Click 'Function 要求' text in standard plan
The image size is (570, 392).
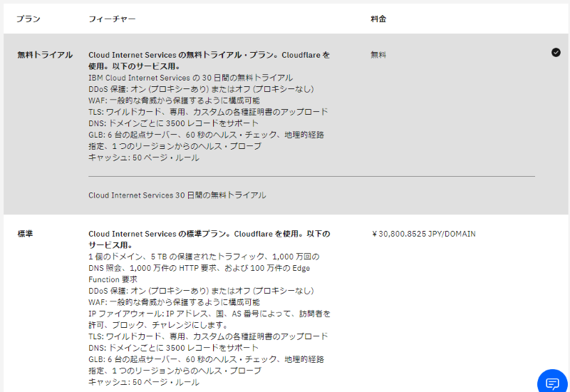113,279
